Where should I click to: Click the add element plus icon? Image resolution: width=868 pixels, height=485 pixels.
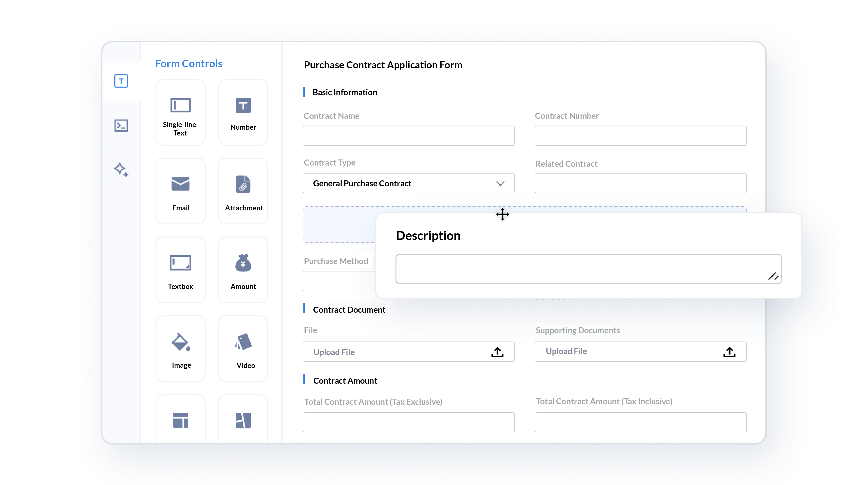(503, 214)
